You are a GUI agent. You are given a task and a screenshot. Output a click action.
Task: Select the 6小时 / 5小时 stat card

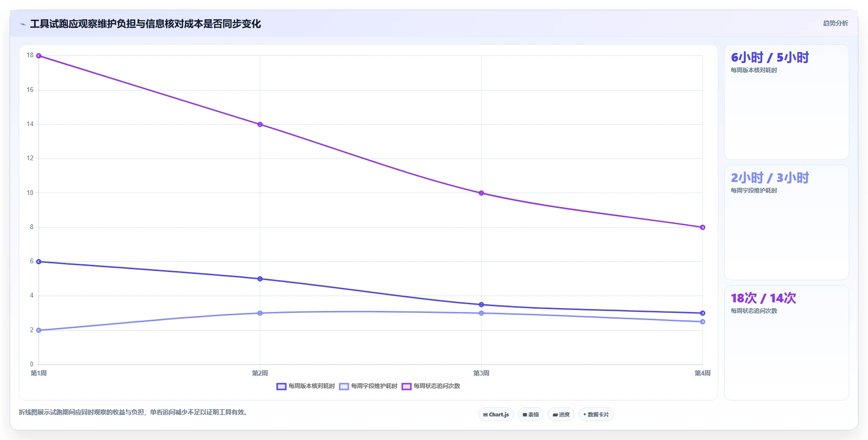(x=786, y=102)
